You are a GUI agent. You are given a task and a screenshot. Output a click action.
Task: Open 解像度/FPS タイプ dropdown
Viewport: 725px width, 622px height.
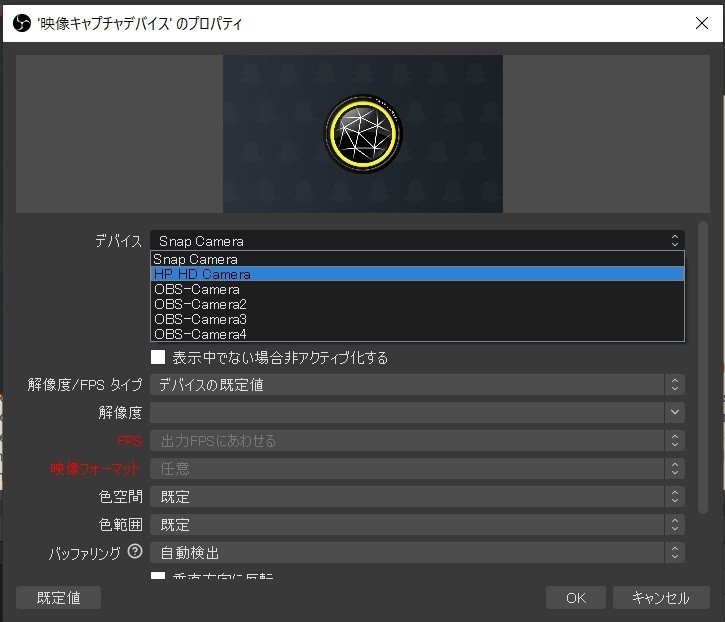(417, 385)
